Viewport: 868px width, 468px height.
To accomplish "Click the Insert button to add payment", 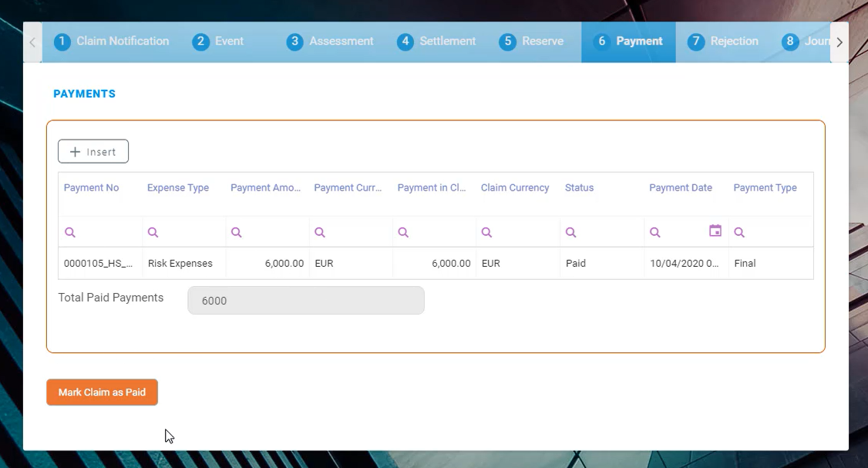I will [93, 152].
